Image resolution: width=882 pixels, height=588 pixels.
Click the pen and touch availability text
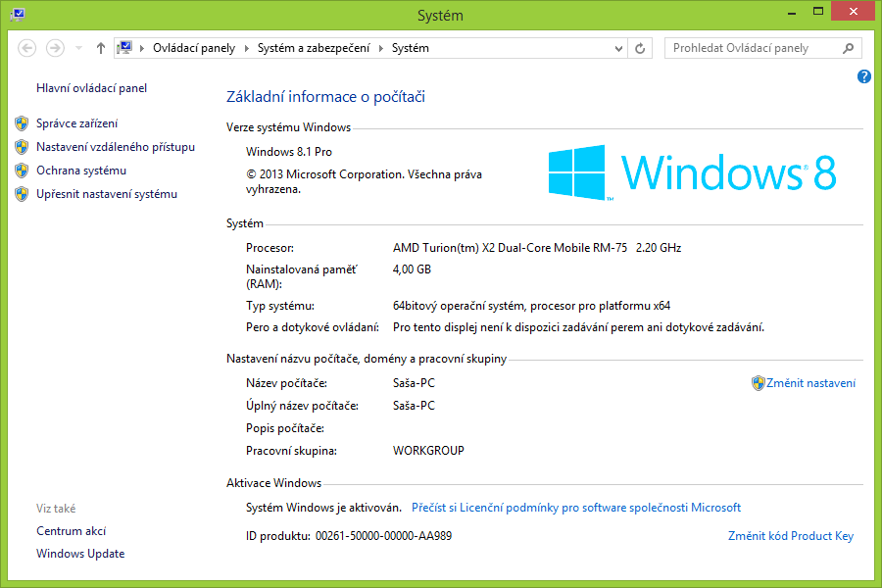pyautogui.click(x=578, y=328)
